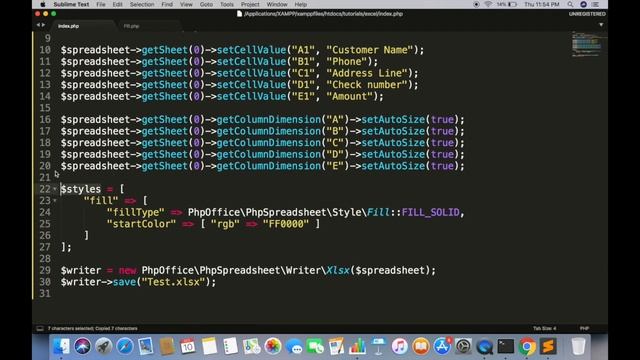Open the Apple menu
640x360 pixels.
pyautogui.click(x=43, y=4)
